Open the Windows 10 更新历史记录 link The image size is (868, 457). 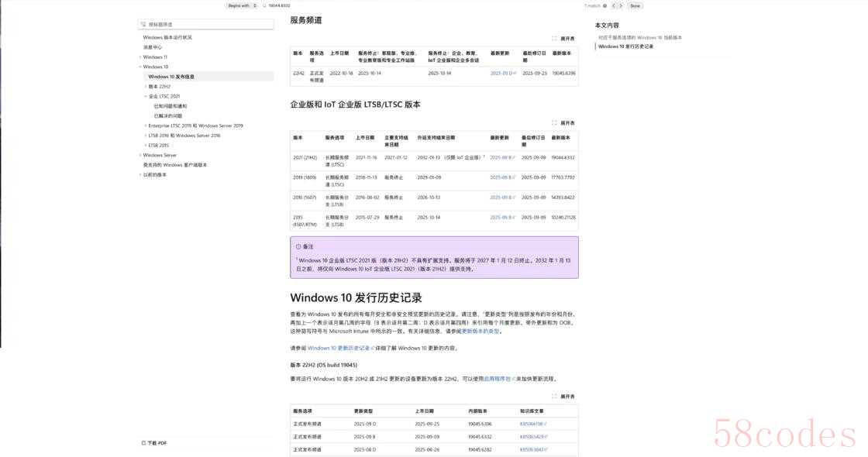(x=340, y=348)
